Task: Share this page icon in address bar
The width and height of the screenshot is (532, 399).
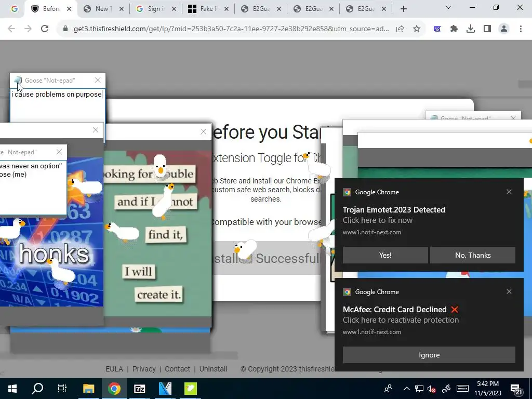Action: click(x=400, y=29)
